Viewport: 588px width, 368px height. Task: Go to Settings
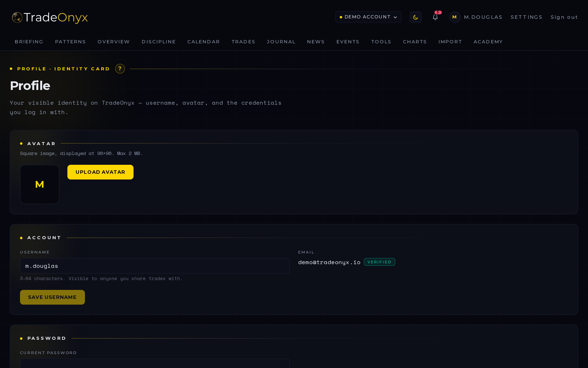click(x=527, y=17)
